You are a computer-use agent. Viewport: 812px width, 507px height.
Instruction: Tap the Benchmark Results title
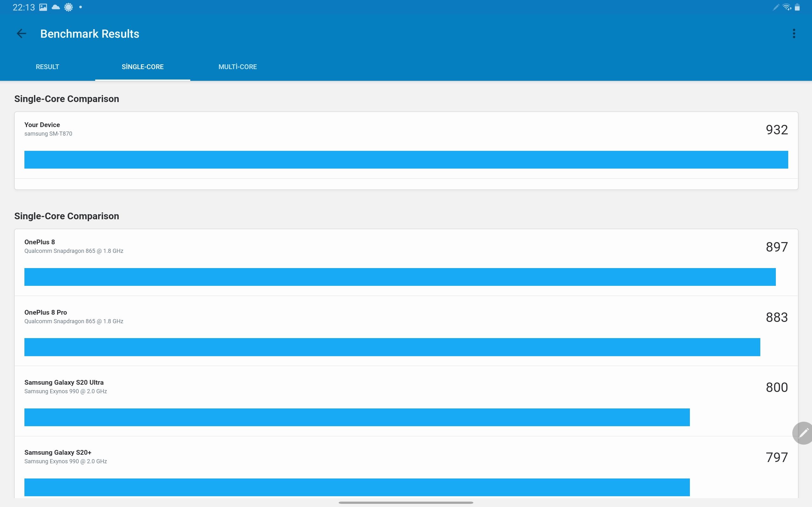click(89, 34)
